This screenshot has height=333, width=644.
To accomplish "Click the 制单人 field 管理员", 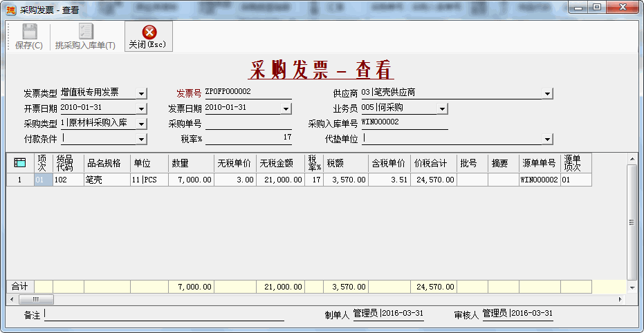I will click(x=388, y=314).
